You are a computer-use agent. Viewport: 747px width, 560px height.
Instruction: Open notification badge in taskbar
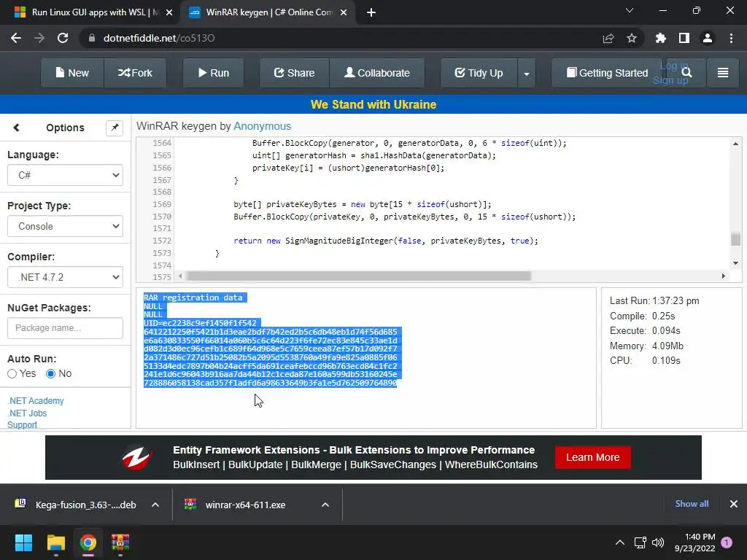pos(727,542)
